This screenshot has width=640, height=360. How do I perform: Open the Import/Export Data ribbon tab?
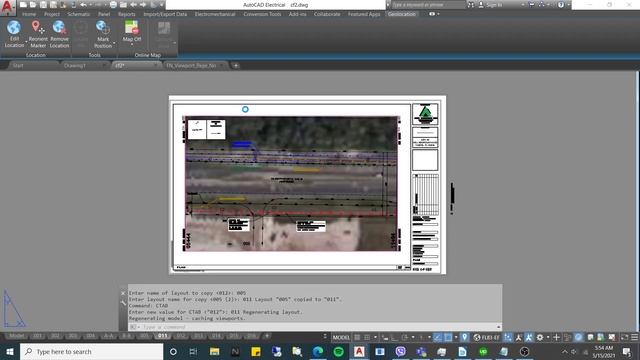pos(165,14)
